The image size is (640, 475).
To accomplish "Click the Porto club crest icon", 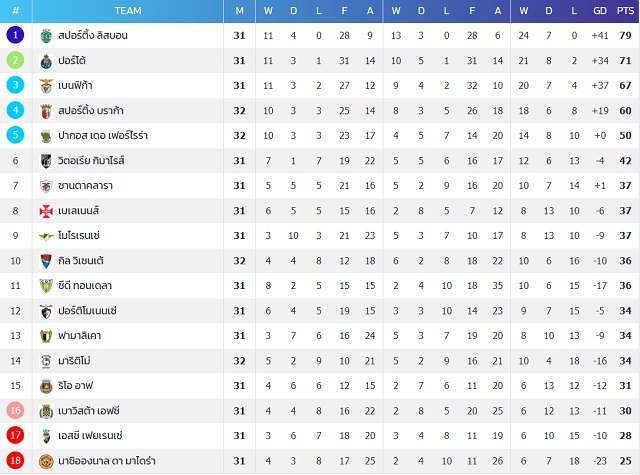I will coord(46,61).
